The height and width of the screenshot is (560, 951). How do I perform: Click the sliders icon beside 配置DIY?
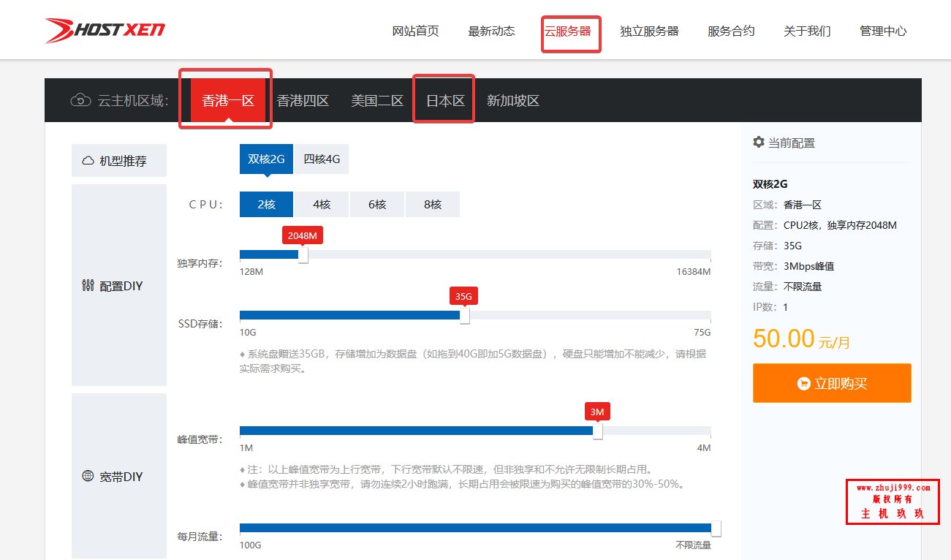click(88, 286)
